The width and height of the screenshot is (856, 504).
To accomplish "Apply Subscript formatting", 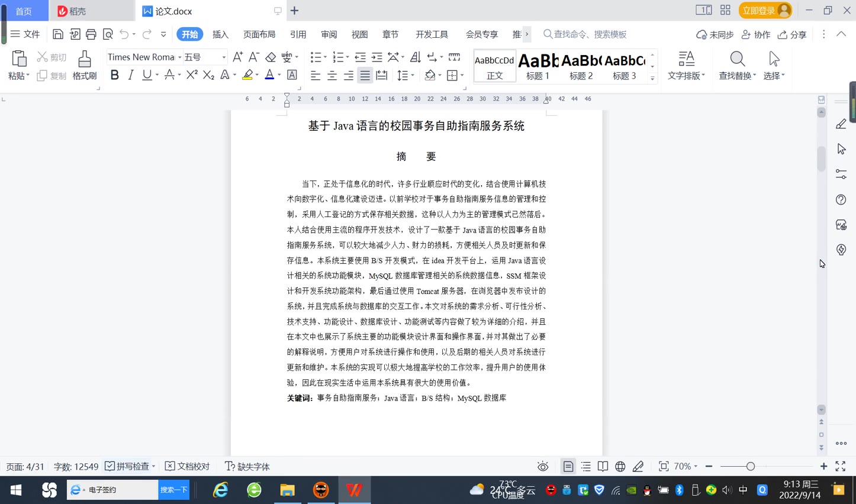I will point(208,75).
